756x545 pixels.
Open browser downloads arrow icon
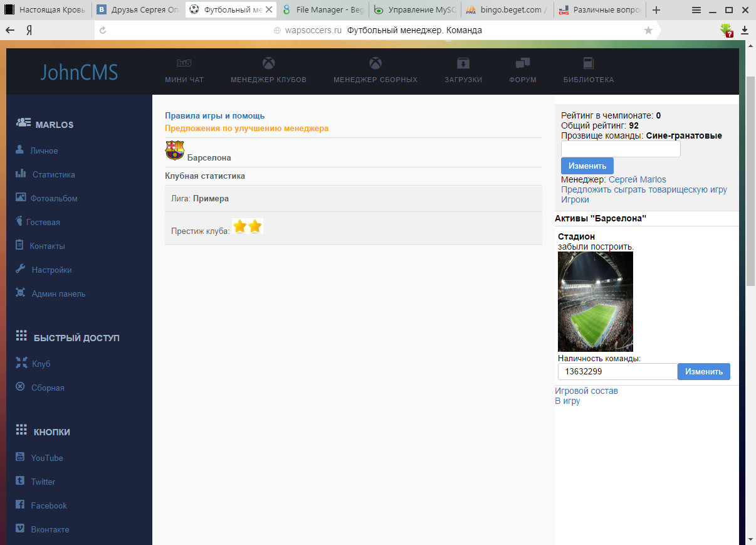[x=745, y=30]
